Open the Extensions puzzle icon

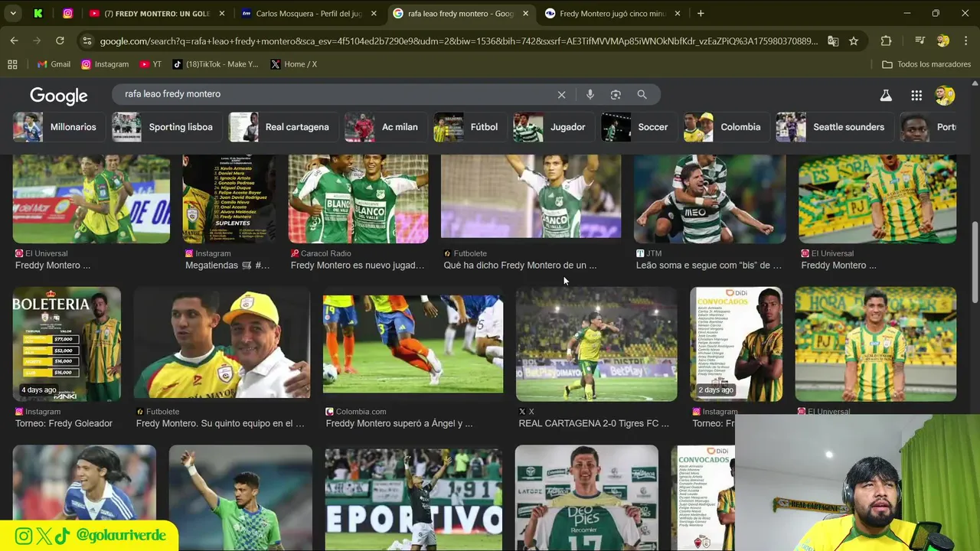click(886, 41)
